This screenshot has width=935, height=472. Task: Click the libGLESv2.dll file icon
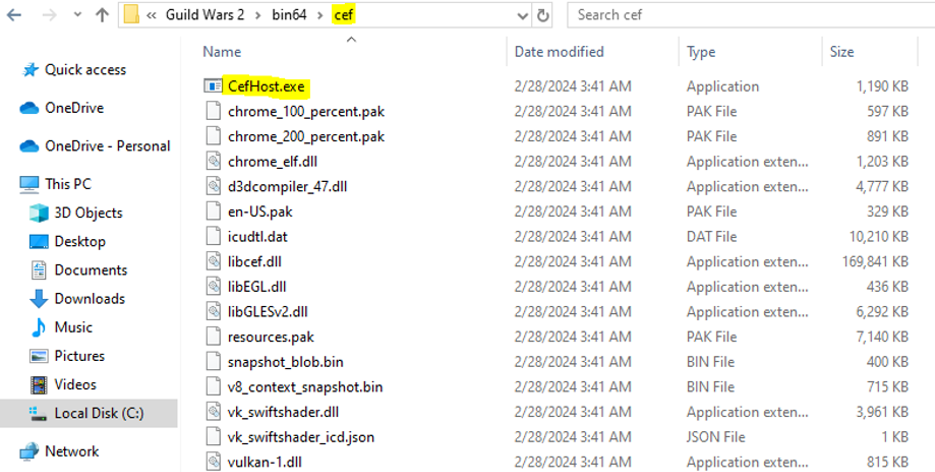point(213,312)
